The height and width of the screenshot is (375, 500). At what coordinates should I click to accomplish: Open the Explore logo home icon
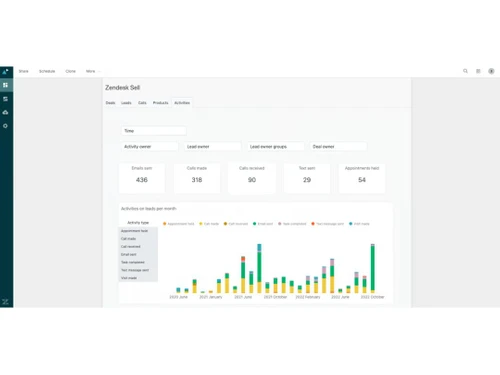(x=5, y=71)
